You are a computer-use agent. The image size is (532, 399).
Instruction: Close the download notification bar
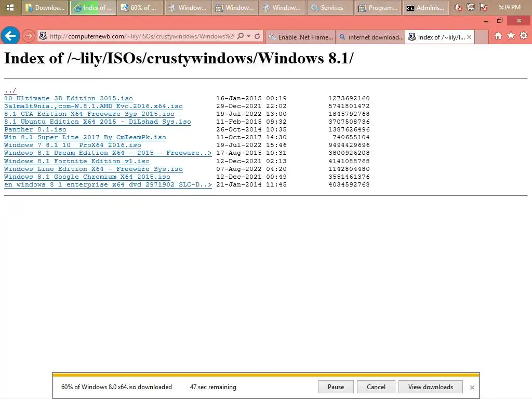(472, 387)
